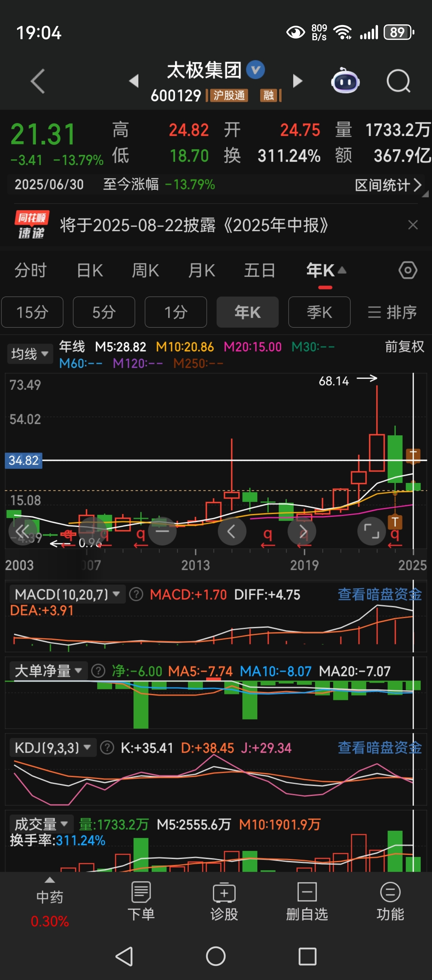Screen dimensions: 432x980
Task: Remove stock via 删自选
Action: [307, 902]
